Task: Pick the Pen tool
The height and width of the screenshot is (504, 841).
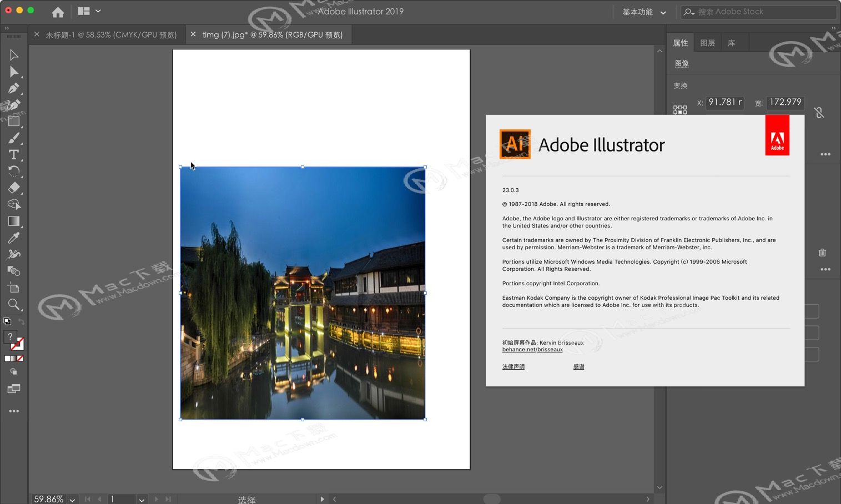Action: click(x=14, y=88)
